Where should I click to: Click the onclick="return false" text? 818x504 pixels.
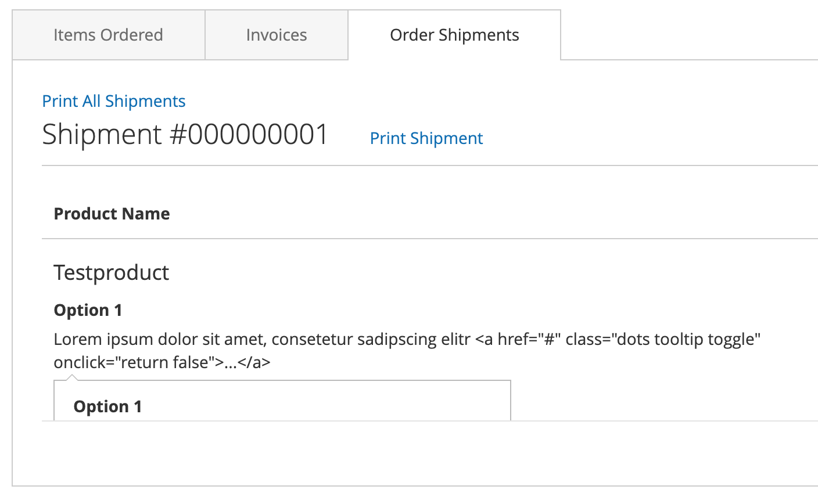coord(134,362)
